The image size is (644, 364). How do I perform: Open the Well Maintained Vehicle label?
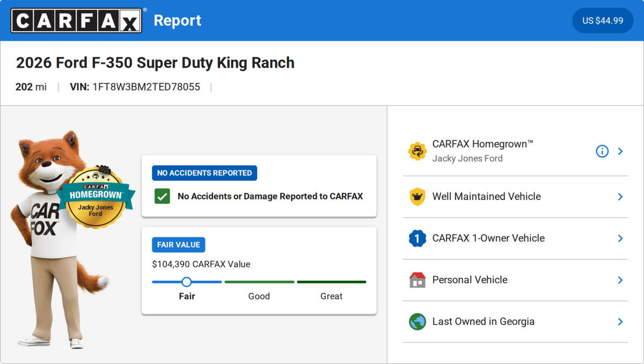point(487,197)
